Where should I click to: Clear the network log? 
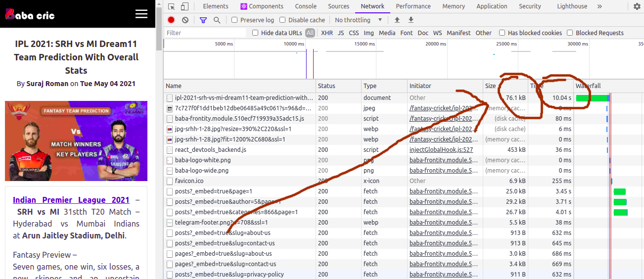pyautogui.click(x=185, y=20)
